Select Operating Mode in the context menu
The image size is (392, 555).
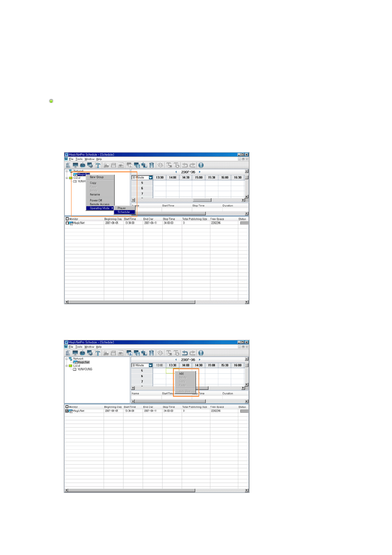(x=100, y=208)
